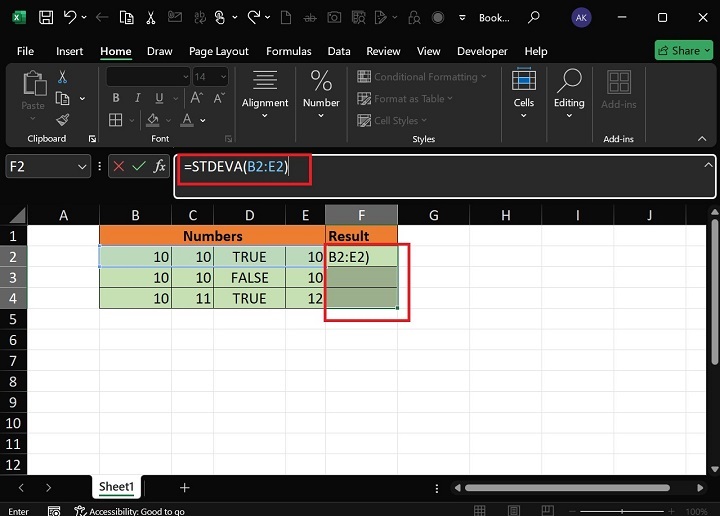The image size is (720, 516).
Task: Switch to the View tab
Action: click(x=428, y=51)
